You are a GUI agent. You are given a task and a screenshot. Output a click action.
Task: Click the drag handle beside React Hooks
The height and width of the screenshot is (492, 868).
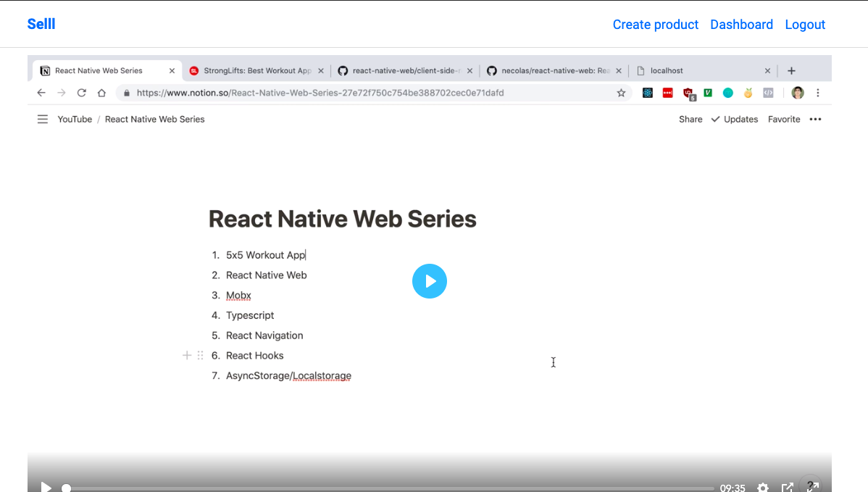201,355
